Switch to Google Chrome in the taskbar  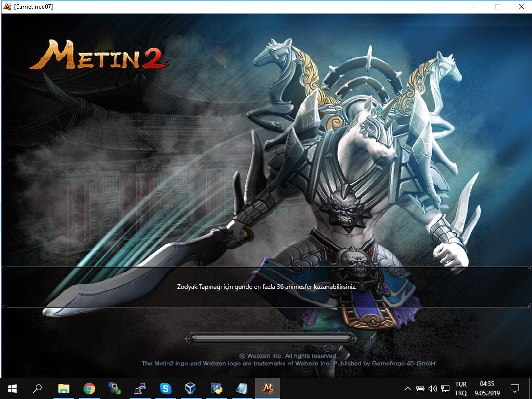pyautogui.click(x=89, y=389)
